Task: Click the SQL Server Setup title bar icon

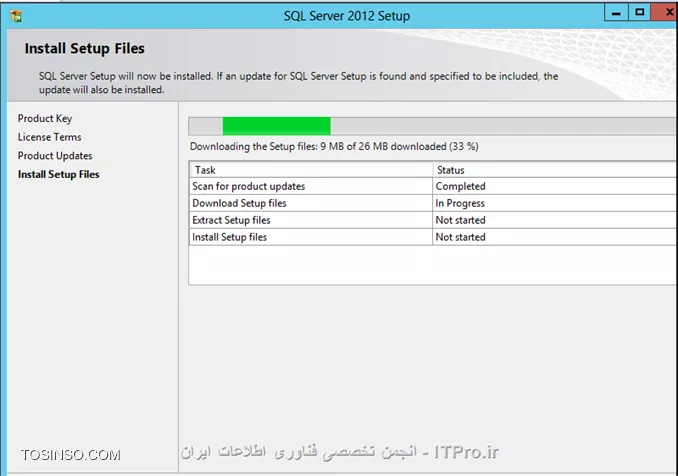Action: coord(16,16)
